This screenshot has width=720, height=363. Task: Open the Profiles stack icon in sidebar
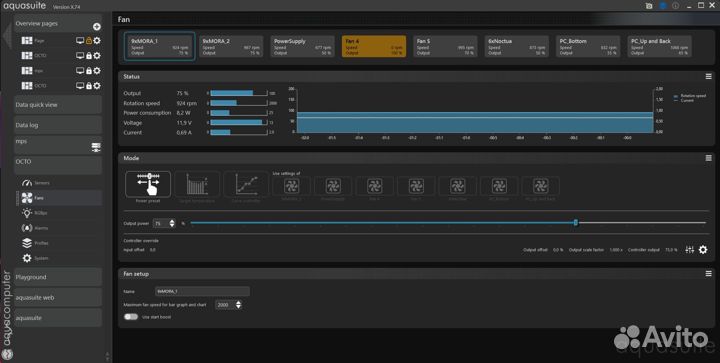click(x=27, y=243)
